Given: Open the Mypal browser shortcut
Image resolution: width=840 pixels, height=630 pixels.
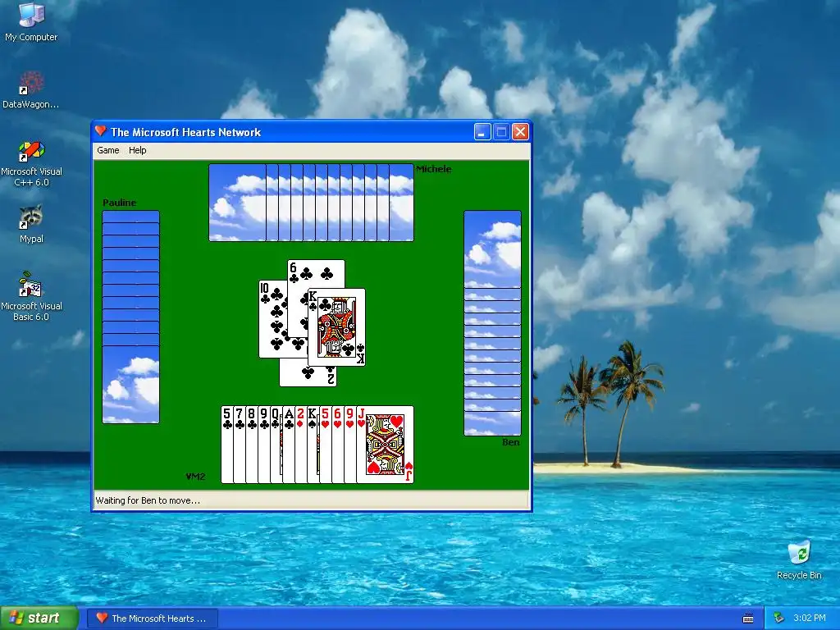Looking at the screenshot, I should tap(31, 224).
